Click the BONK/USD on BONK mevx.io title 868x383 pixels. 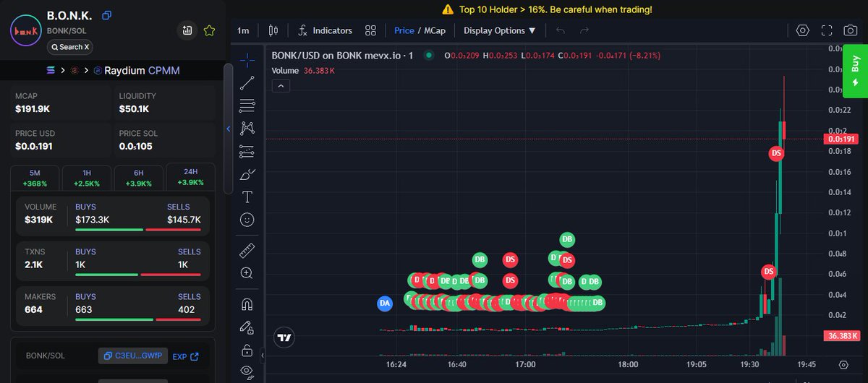pos(342,55)
